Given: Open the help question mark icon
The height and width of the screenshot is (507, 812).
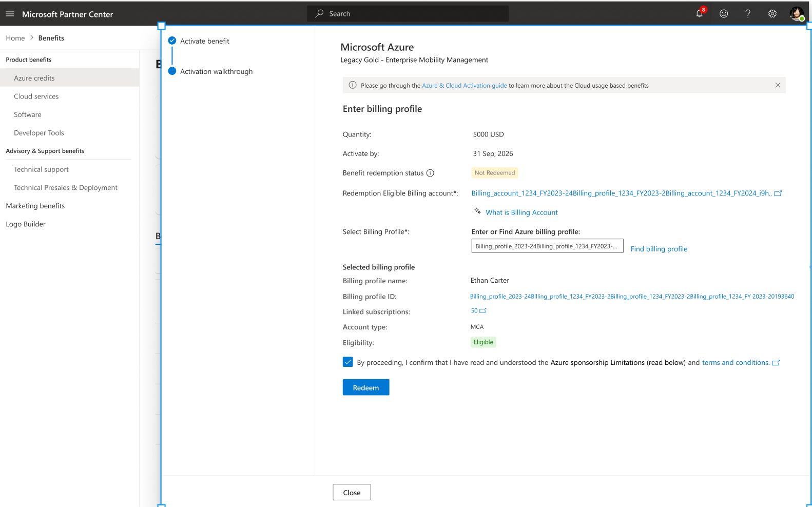Looking at the screenshot, I should click(x=748, y=14).
